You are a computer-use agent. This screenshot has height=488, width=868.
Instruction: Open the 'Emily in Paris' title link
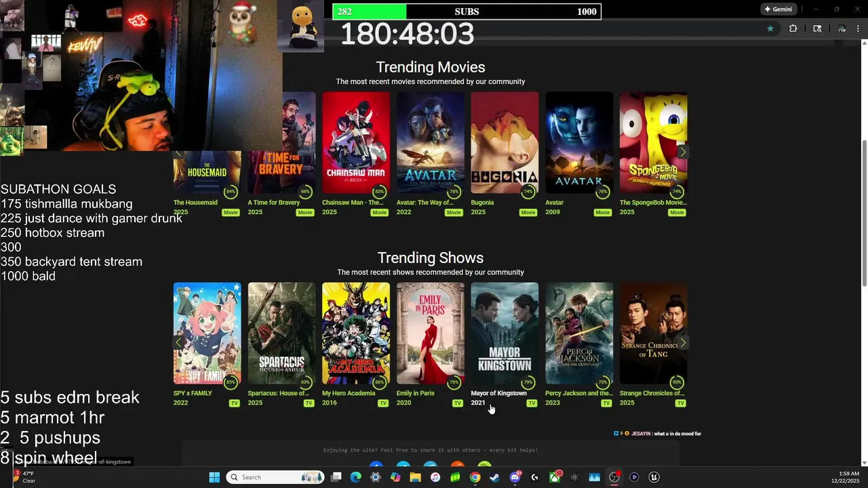(415, 393)
